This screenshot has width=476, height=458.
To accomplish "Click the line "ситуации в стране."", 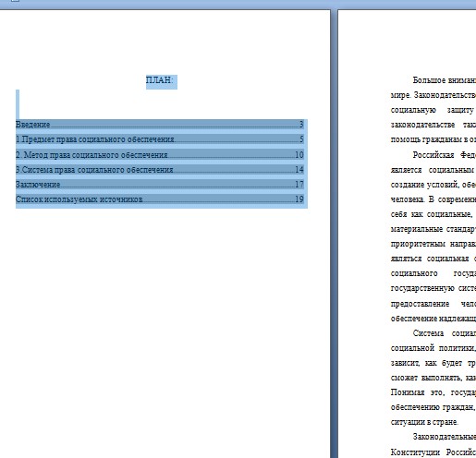I will point(424,422).
